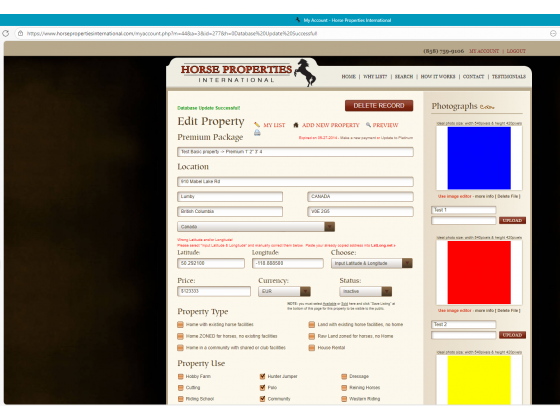Click the blue photograph thumbnail
The width and height of the screenshot is (560, 420).
[x=479, y=158]
